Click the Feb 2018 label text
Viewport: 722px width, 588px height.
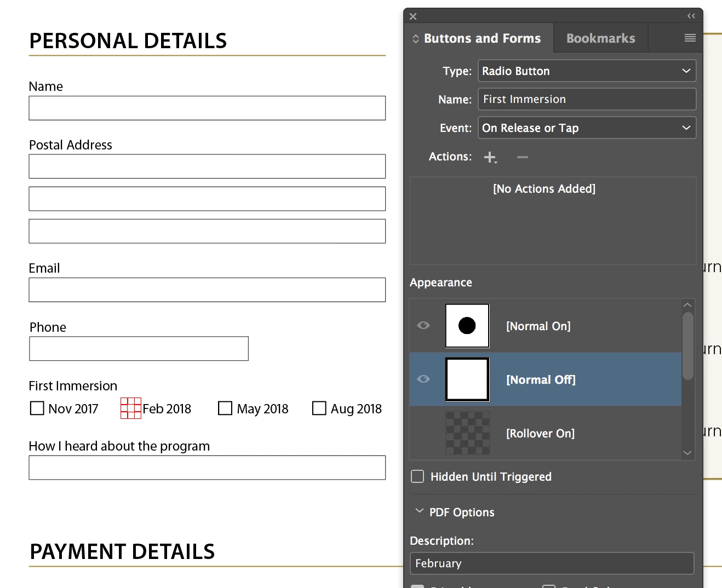click(167, 409)
